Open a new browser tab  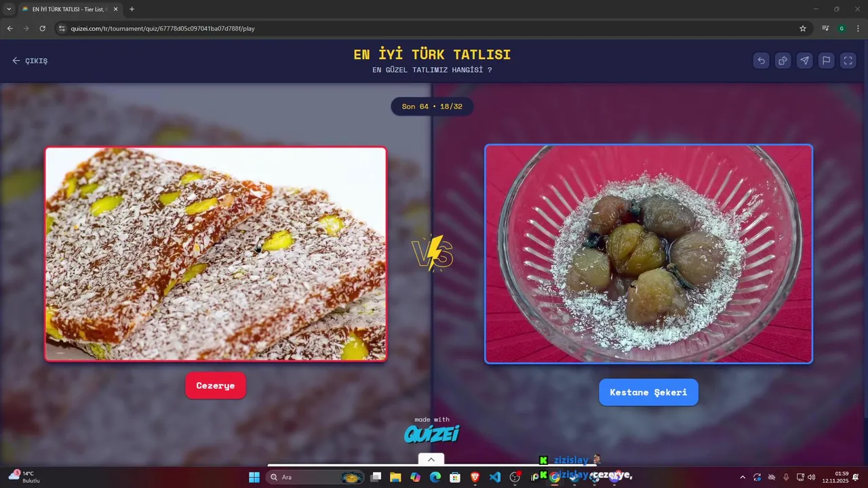pyautogui.click(x=132, y=9)
